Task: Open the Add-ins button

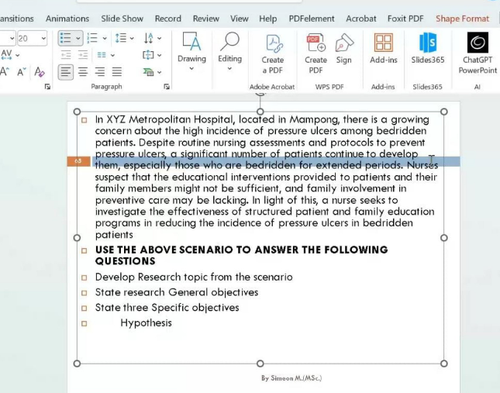Action: [x=383, y=49]
